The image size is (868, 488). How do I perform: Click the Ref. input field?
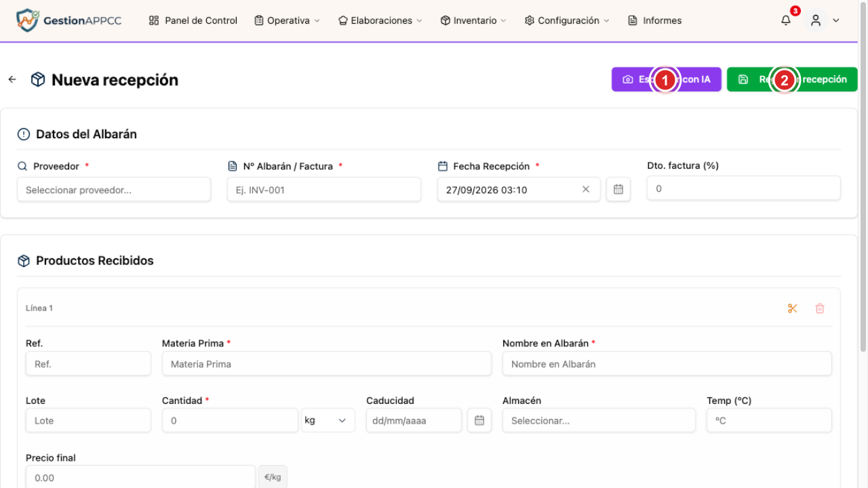coord(88,363)
